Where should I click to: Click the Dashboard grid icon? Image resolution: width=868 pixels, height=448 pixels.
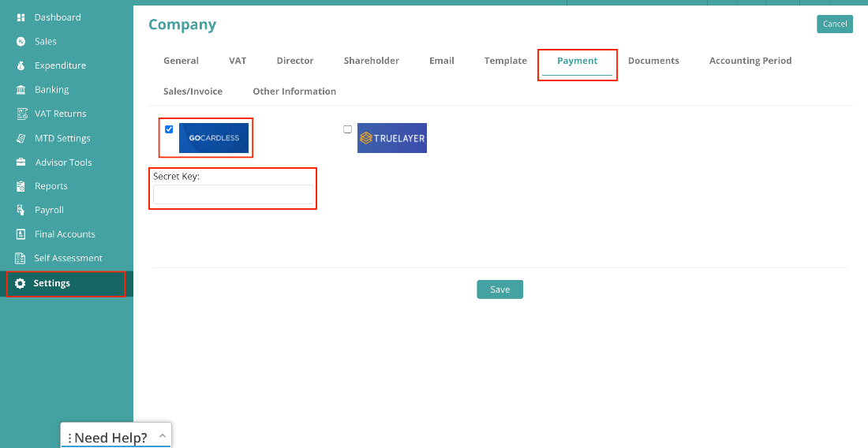click(21, 17)
